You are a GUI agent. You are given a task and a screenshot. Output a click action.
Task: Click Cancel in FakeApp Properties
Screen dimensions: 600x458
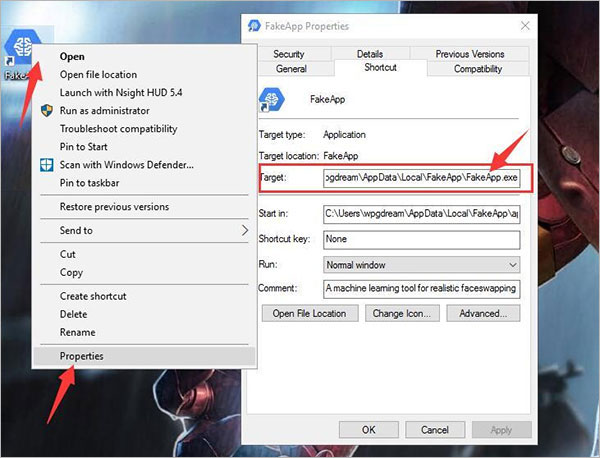coord(435,430)
